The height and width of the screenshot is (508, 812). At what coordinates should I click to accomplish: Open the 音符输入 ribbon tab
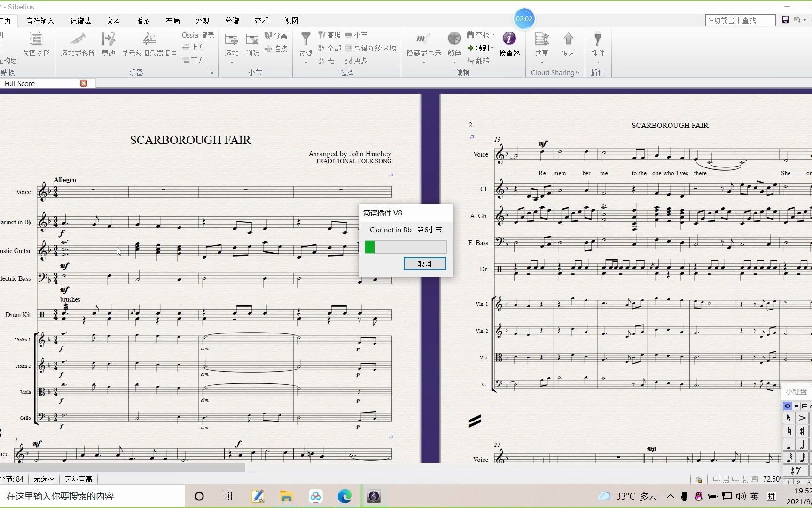40,21
